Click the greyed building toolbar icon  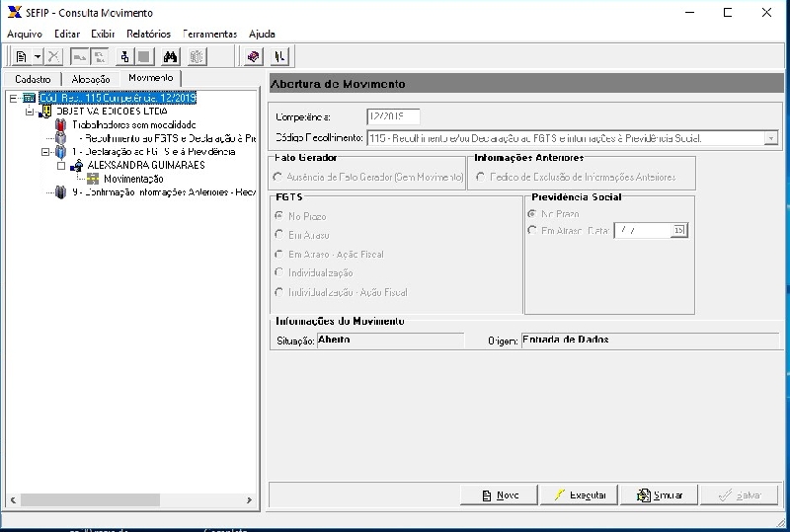tap(197, 57)
